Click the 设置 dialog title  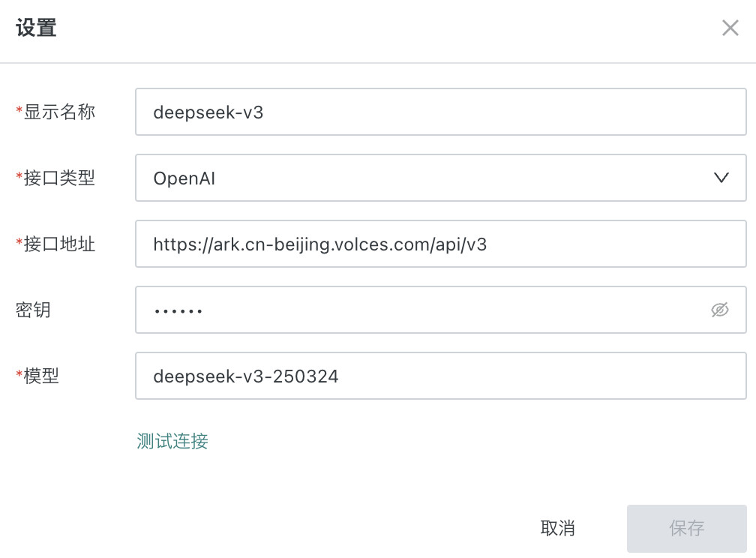click(36, 28)
